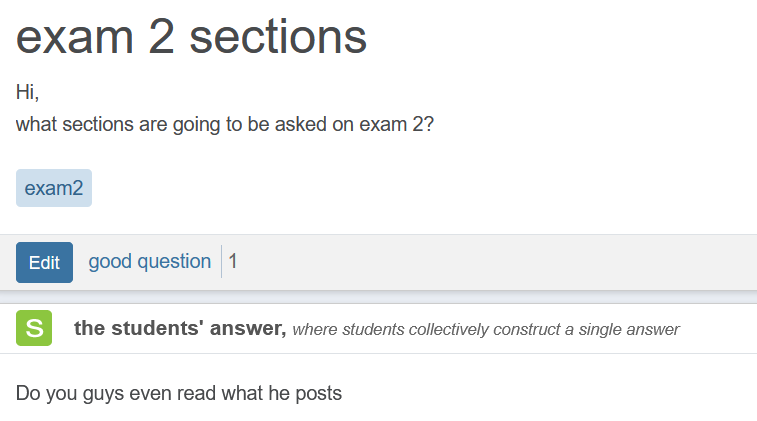Screen dimensions: 757x421
Task: Mark post as good question
Action: (150, 262)
